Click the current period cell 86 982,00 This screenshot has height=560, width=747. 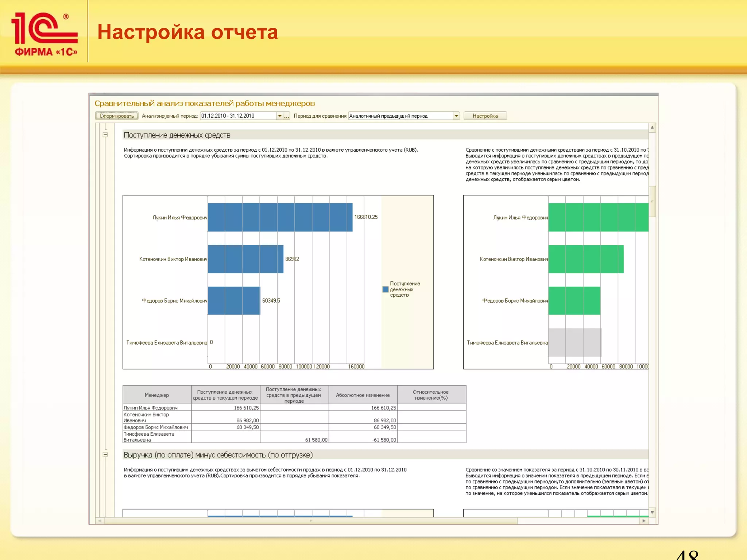[x=225, y=417]
